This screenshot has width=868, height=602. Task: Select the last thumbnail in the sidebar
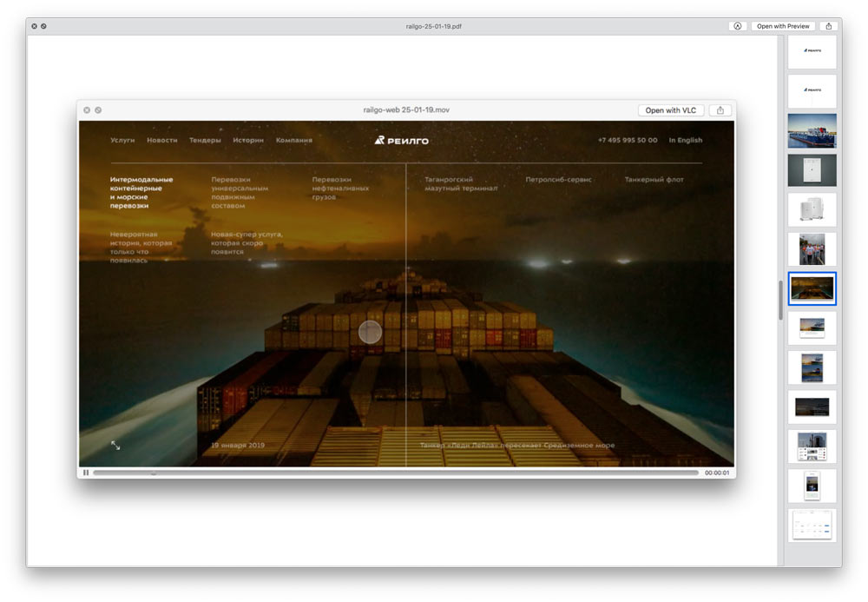[812, 525]
